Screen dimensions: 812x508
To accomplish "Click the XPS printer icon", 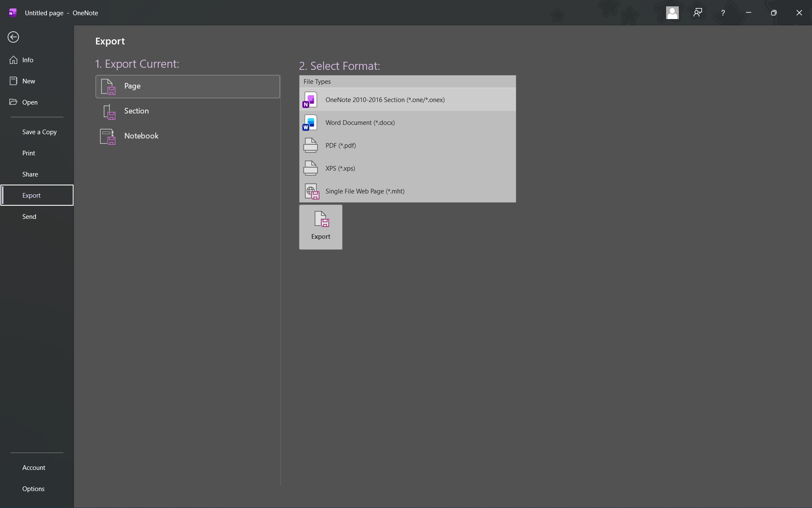I will [x=310, y=168].
